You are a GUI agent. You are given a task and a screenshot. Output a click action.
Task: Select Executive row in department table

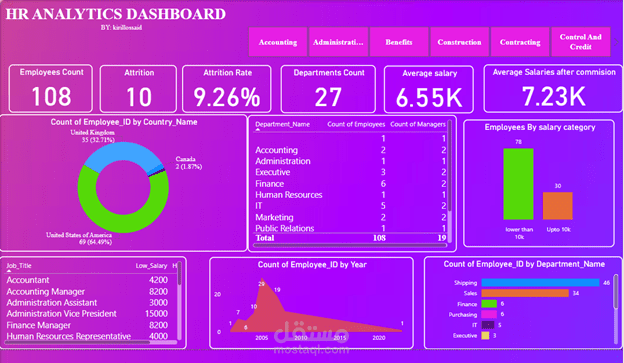tap(350, 172)
